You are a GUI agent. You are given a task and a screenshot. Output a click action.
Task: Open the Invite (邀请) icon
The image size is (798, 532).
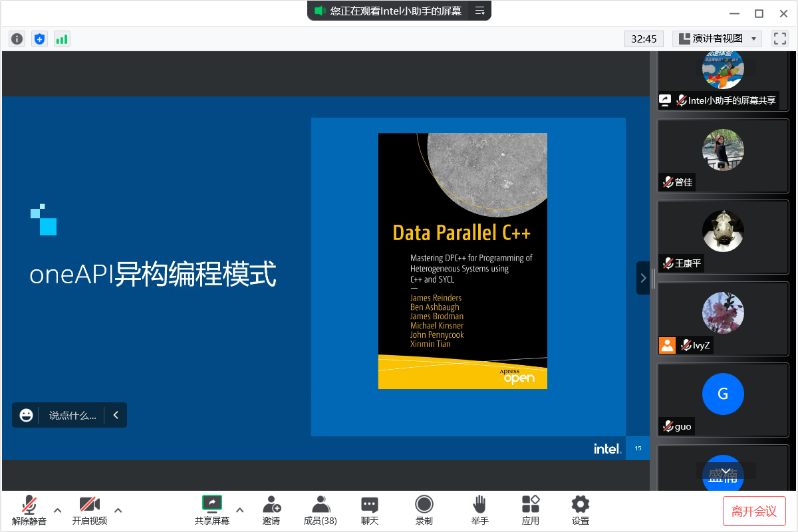point(271,510)
